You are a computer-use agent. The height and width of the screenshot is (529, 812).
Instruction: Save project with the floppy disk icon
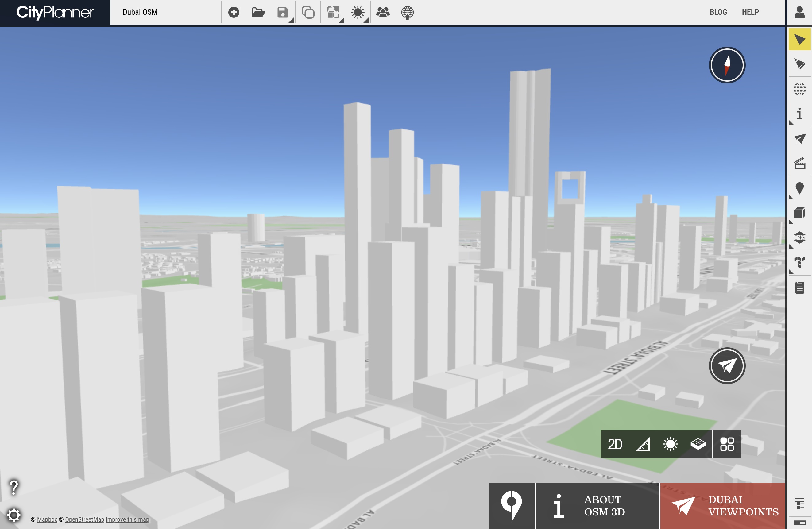tap(283, 12)
